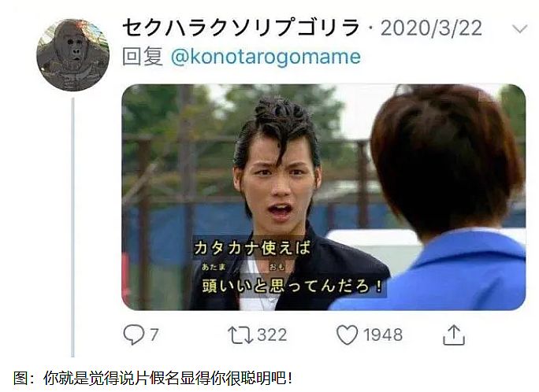Click the 頭いいと思ってんだろ subtitle line

pyautogui.click(x=292, y=286)
